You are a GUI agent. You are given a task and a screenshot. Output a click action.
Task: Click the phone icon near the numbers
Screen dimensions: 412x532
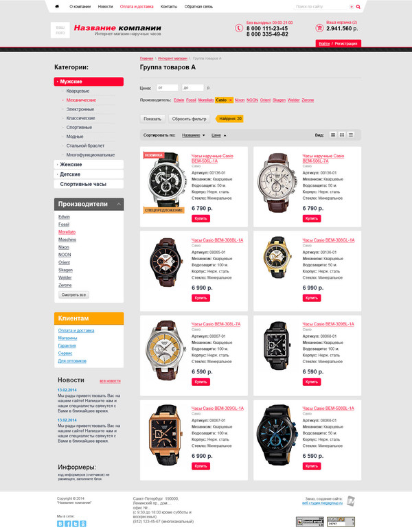coord(238,28)
